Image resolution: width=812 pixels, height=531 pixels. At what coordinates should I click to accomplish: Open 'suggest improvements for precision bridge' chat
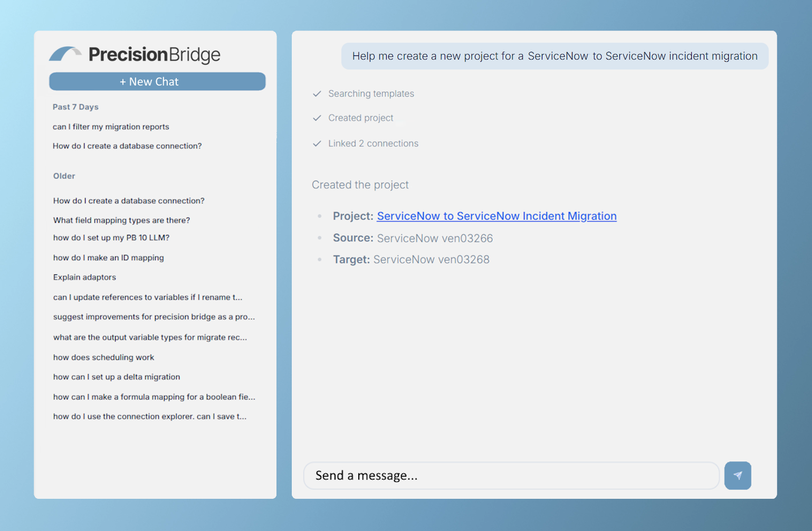[x=154, y=317]
